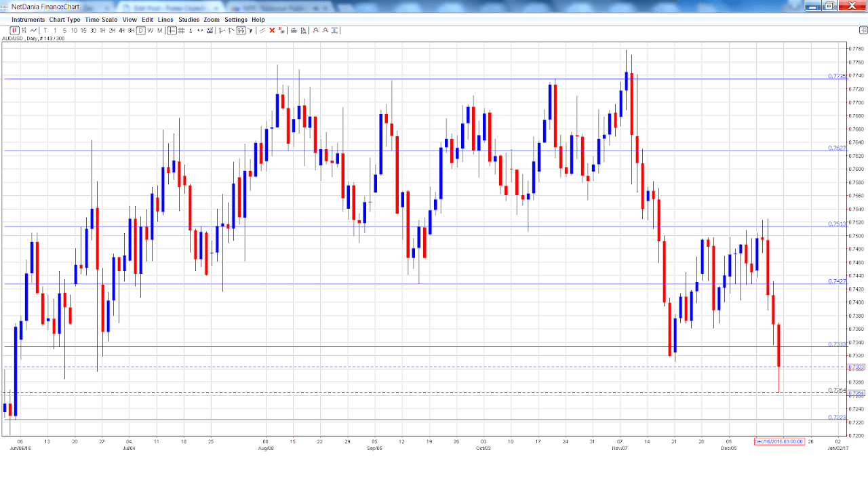Open the View menu

coord(130,20)
